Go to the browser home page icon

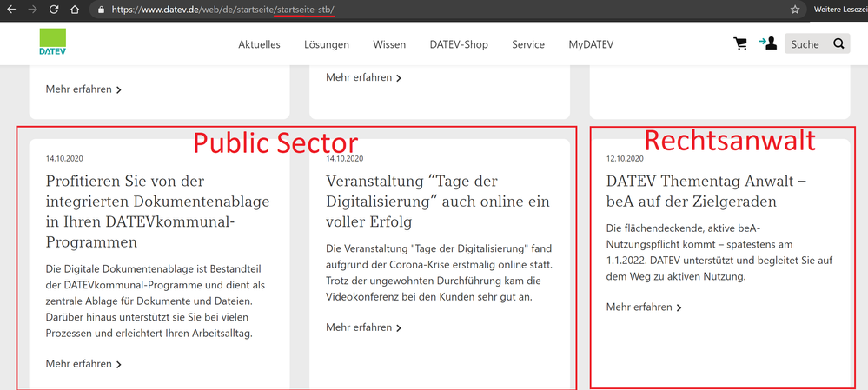(76, 10)
